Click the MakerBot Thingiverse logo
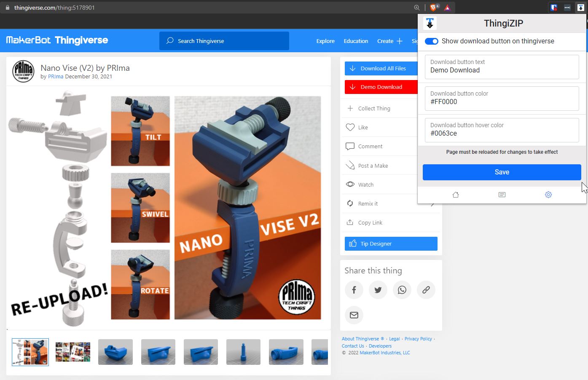Screen dimensions: 588x380 57,40
